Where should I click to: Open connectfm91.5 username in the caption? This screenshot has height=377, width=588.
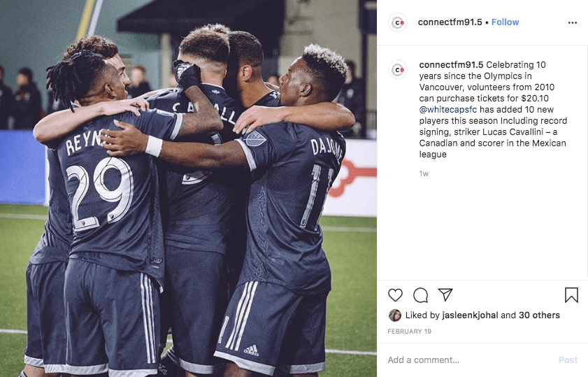pos(451,64)
